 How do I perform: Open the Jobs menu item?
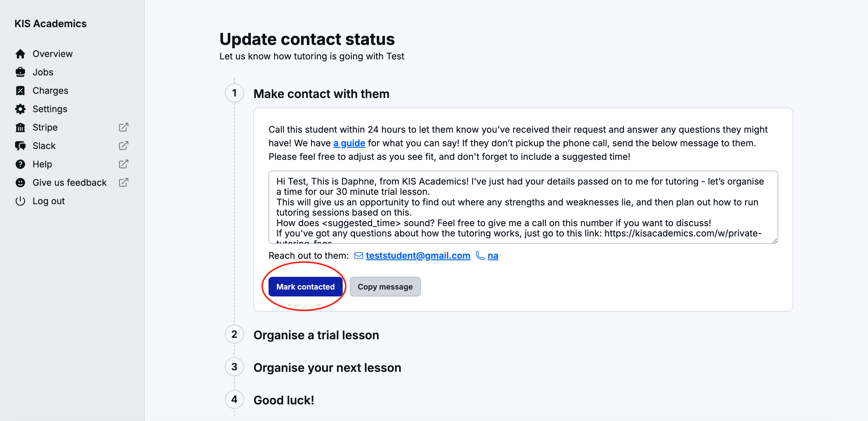point(43,72)
